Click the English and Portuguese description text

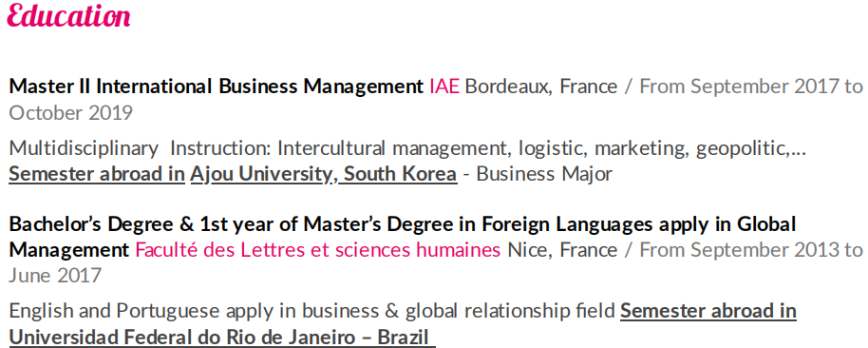(x=311, y=312)
